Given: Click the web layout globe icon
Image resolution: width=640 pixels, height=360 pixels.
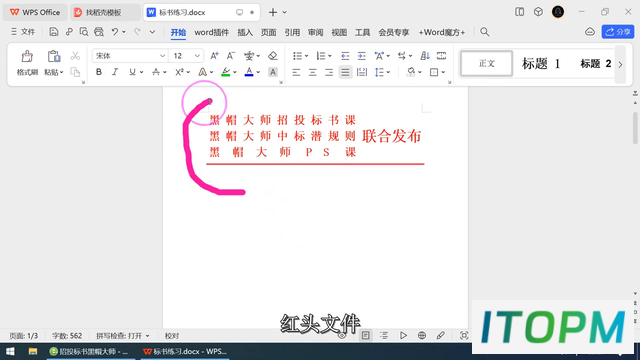Looking at the screenshot, I should [x=422, y=336].
